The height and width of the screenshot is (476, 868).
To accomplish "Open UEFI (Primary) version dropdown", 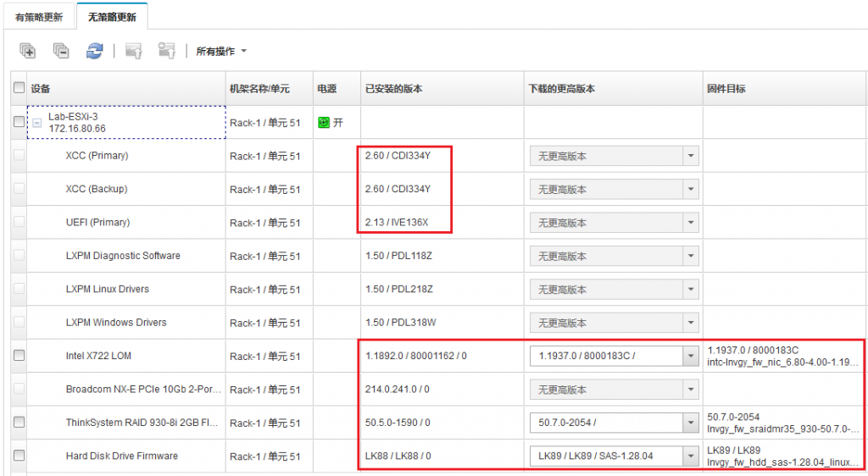I will [690, 223].
